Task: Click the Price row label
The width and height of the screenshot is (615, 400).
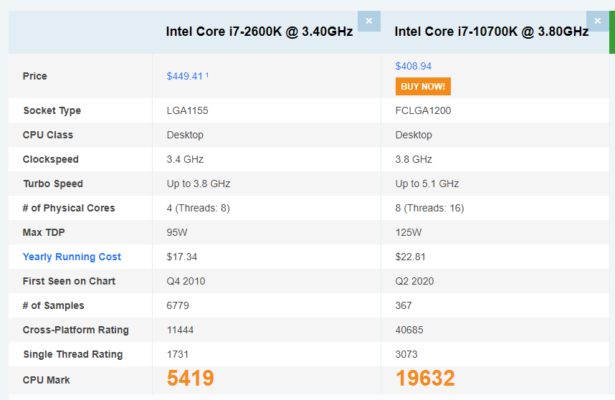Action: point(35,76)
